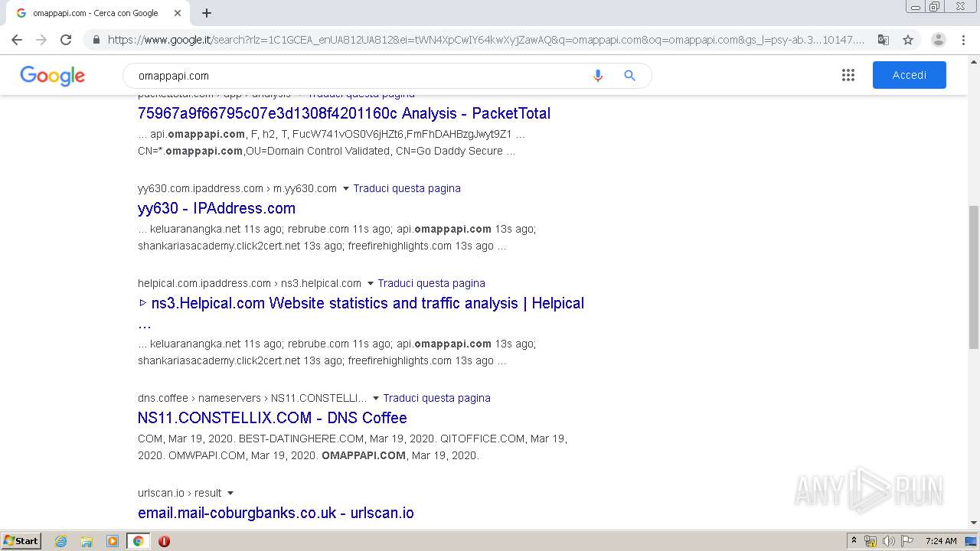Submit search with magnifier icon
The width and height of the screenshot is (980, 551).
coord(629,76)
